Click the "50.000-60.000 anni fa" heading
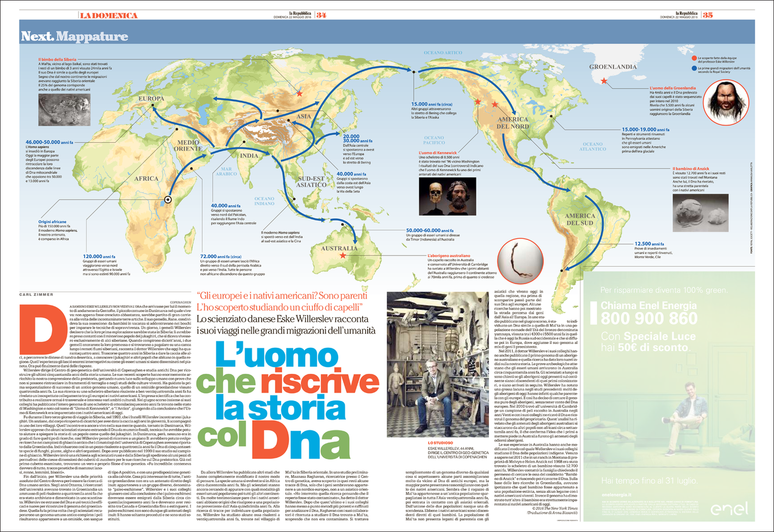 click(x=429, y=230)
